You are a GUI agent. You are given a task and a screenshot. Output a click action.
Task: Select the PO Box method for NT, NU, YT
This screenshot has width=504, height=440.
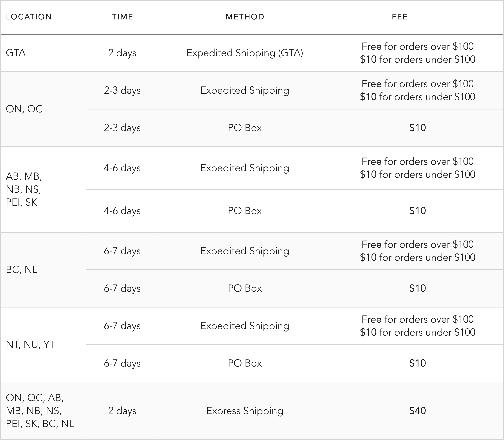[x=245, y=363]
